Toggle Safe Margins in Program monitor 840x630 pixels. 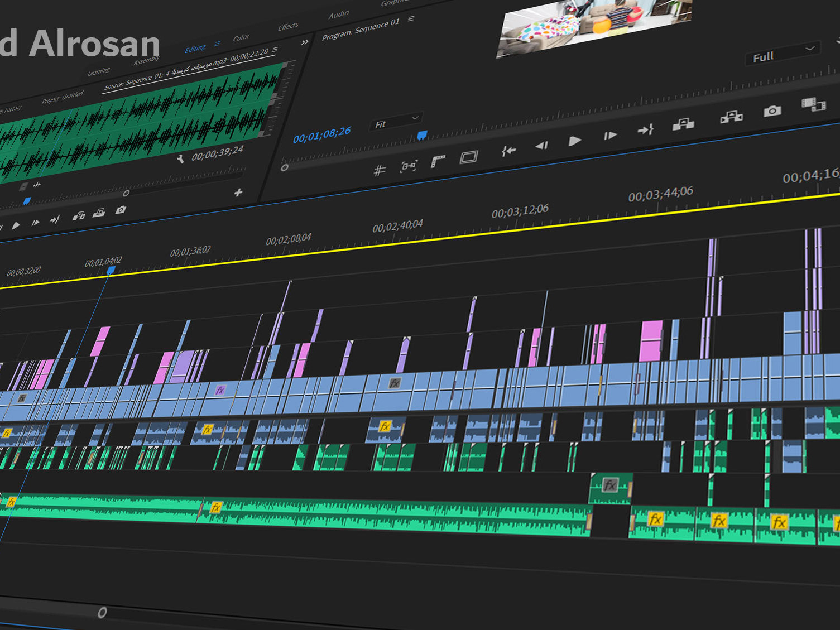468,157
